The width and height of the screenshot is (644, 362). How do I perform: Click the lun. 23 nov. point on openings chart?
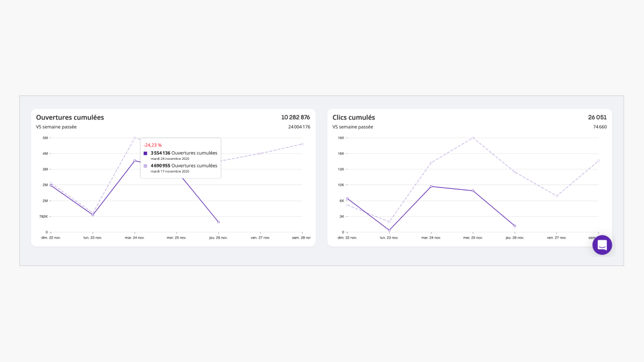pos(93,215)
